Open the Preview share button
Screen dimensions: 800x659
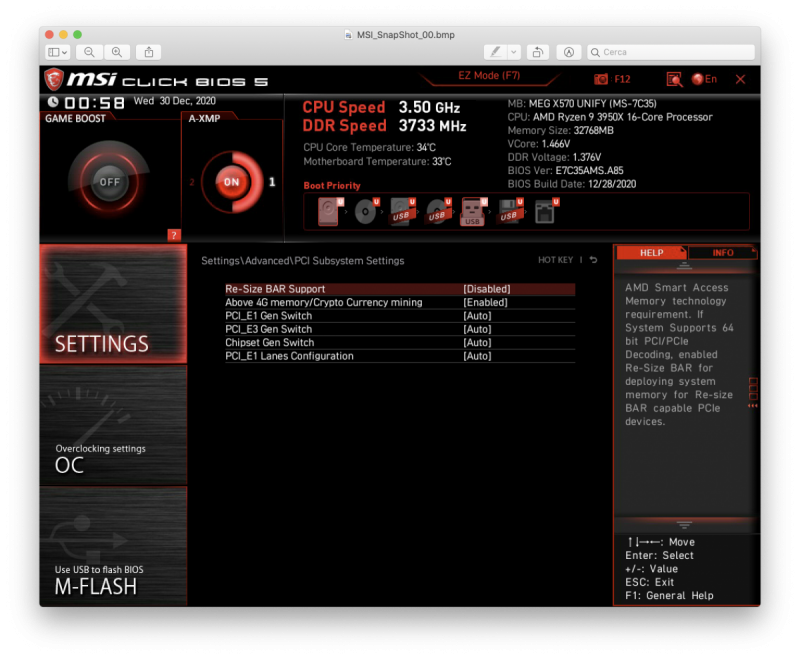[148, 52]
